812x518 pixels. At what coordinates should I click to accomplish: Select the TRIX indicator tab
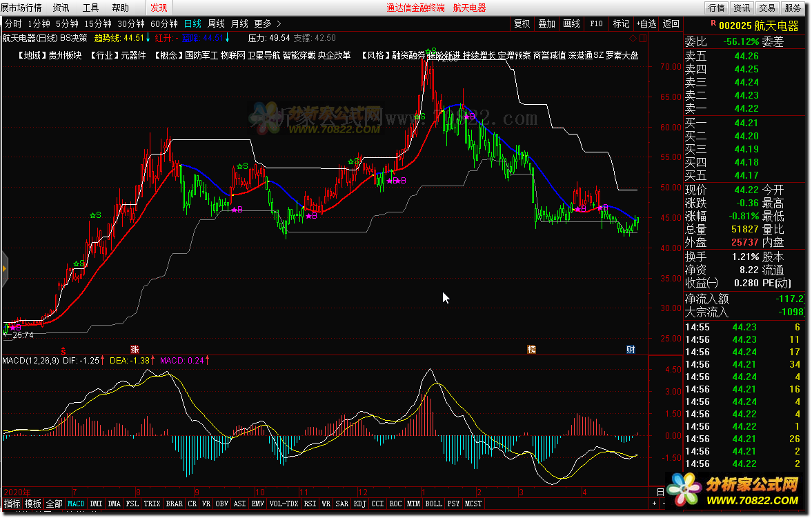(x=152, y=504)
